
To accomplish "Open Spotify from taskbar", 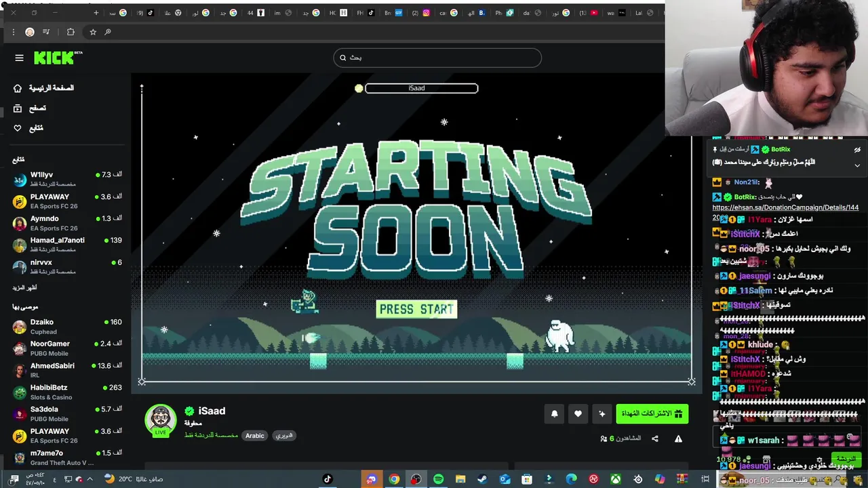I will point(438,479).
